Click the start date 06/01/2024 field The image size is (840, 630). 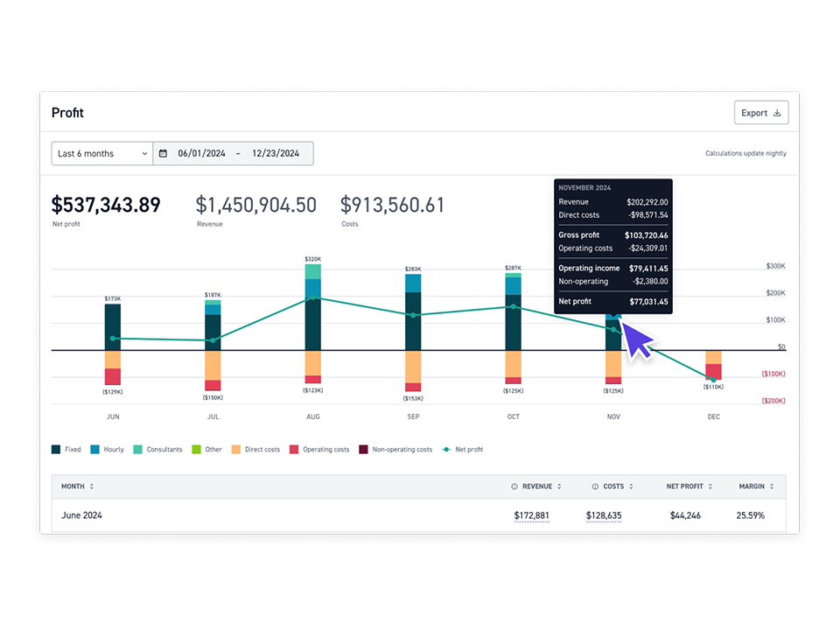[x=201, y=153]
